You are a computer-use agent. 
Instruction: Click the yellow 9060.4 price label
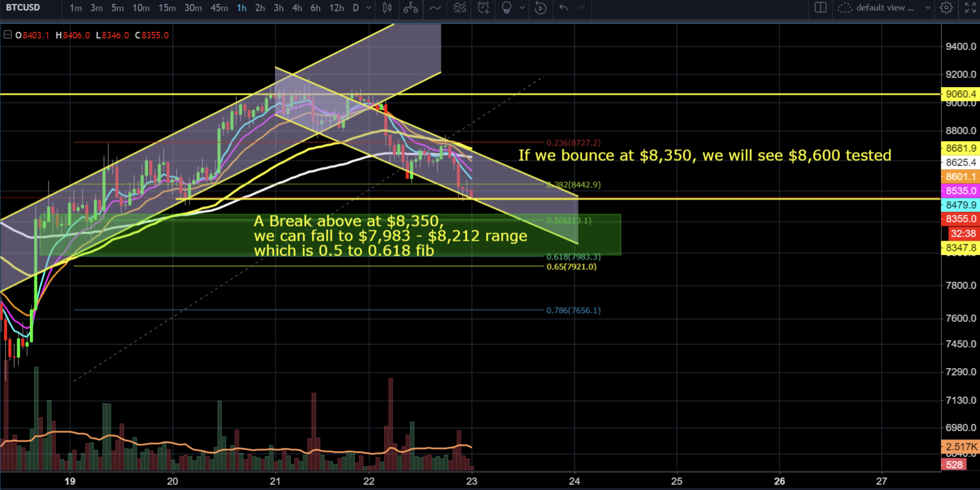(960, 94)
